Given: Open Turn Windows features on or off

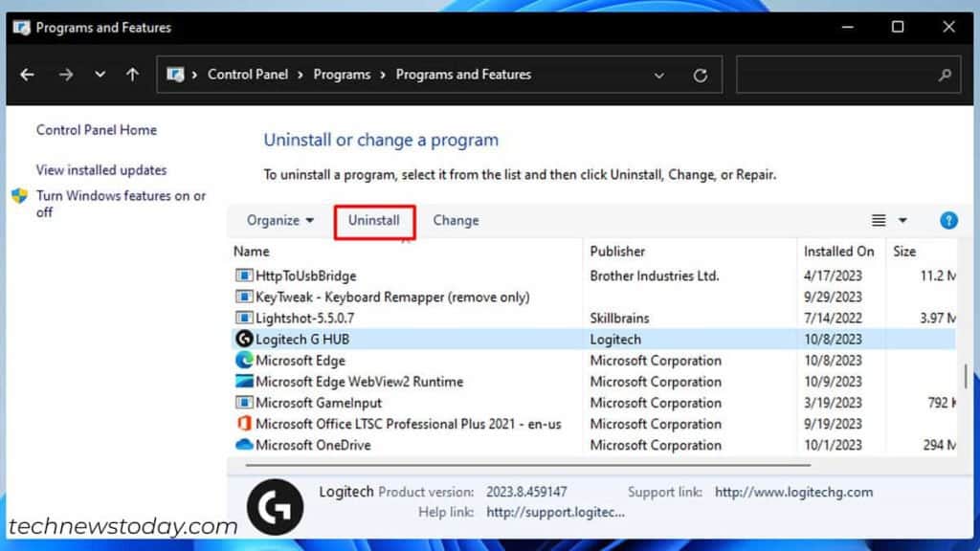Looking at the screenshot, I should tap(121, 204).
